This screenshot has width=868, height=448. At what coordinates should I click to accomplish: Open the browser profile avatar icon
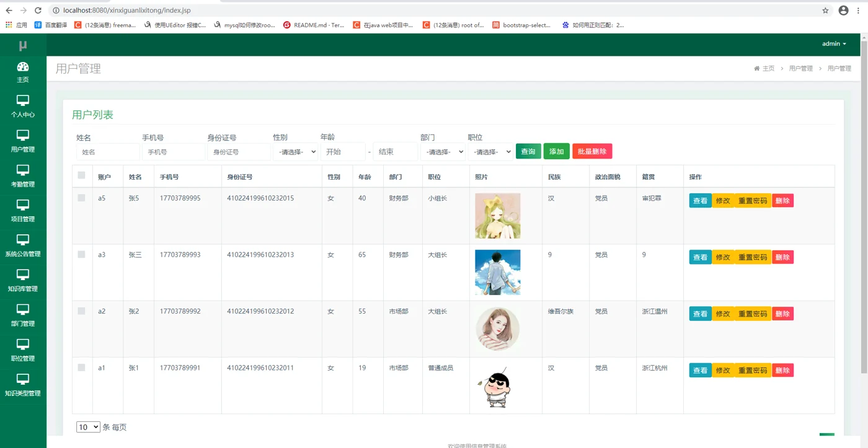843,11
